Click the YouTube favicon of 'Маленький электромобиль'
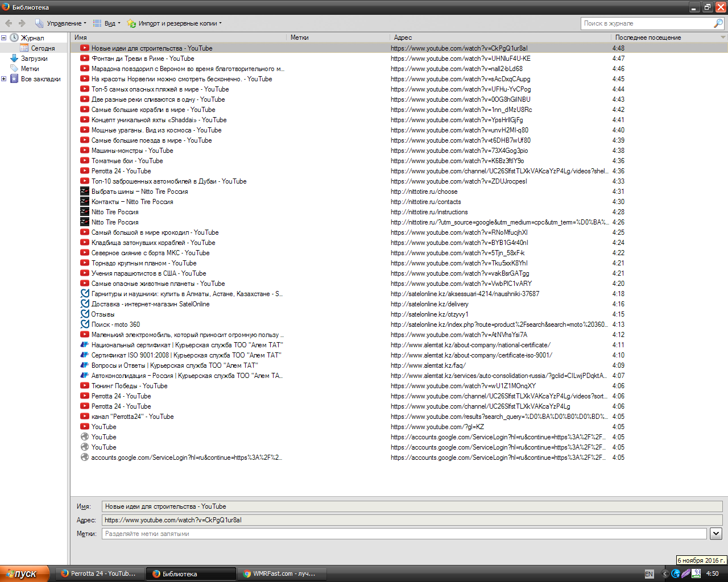Viewport: 728px width, 582px height. click(85, 334)
